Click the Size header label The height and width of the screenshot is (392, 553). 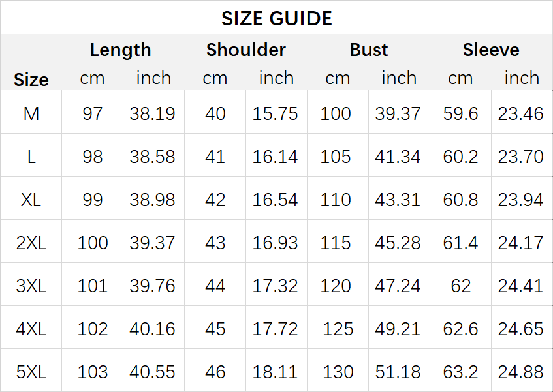click(31, 80)
